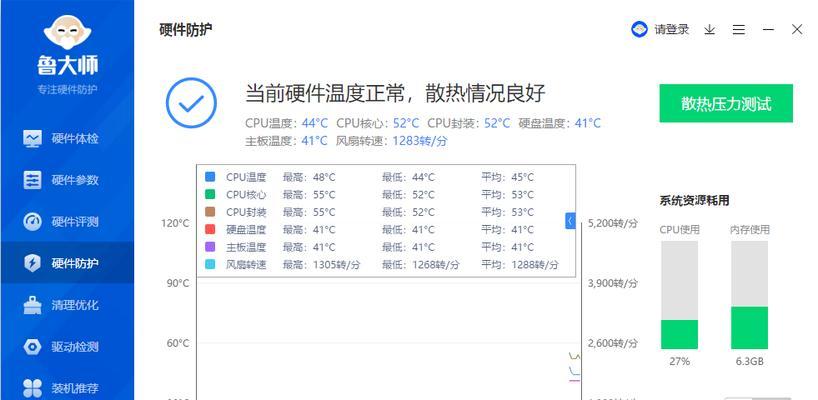
Task: Toggle 主板温度 purple legend swatch
Action: click(210, 247)
